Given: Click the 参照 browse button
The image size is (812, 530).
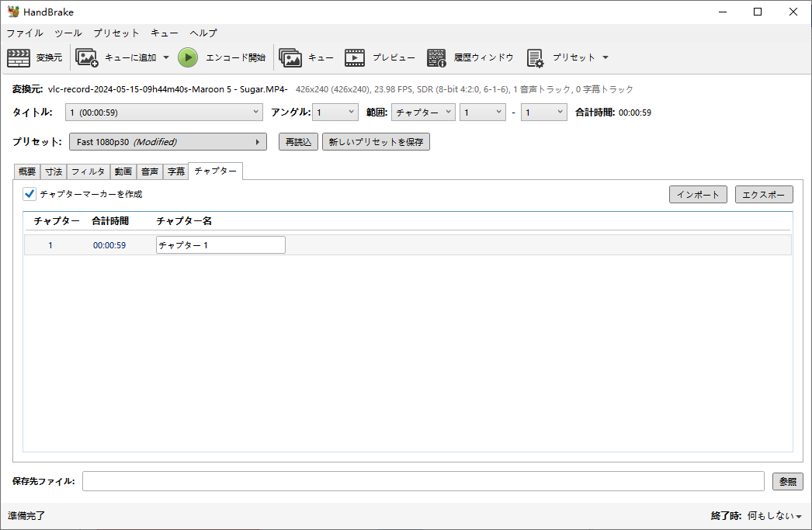Looking at the screenshot, I should pos(787,481).
